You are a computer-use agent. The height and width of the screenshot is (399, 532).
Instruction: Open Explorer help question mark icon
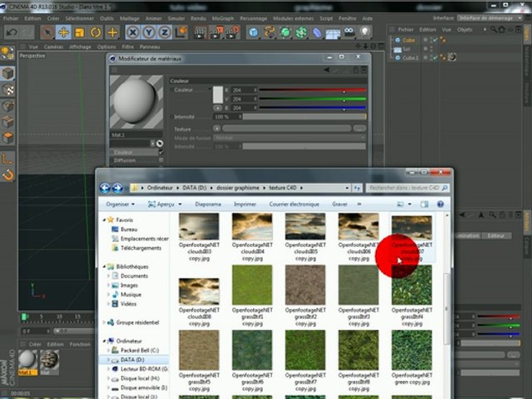440,204
